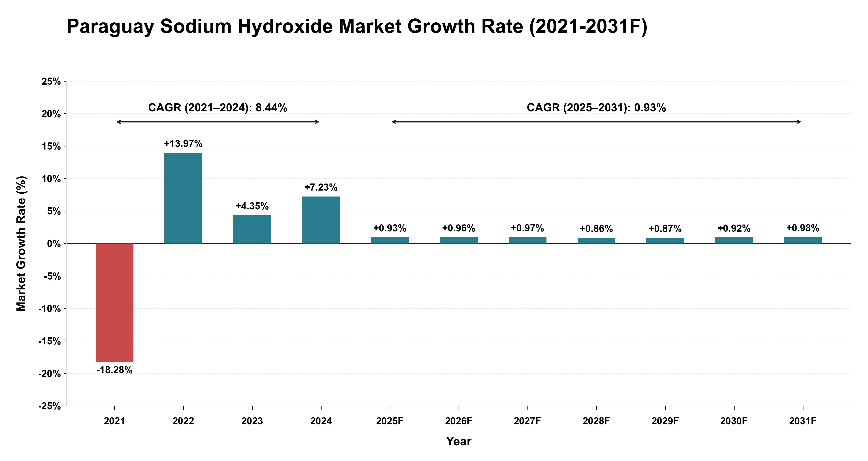Screen dimensions: 868x461
Task: Click the '2026F' x-axis label
Action: tap(459, 421)
